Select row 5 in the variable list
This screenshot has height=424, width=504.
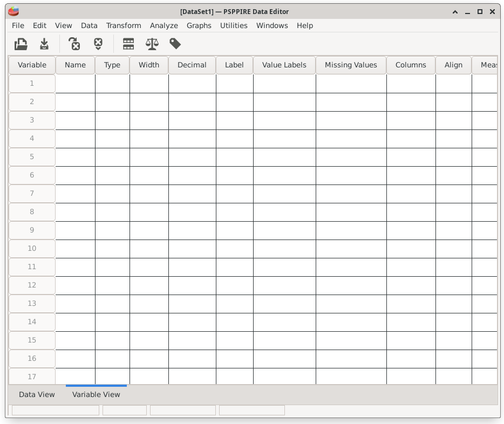(31, 156)
